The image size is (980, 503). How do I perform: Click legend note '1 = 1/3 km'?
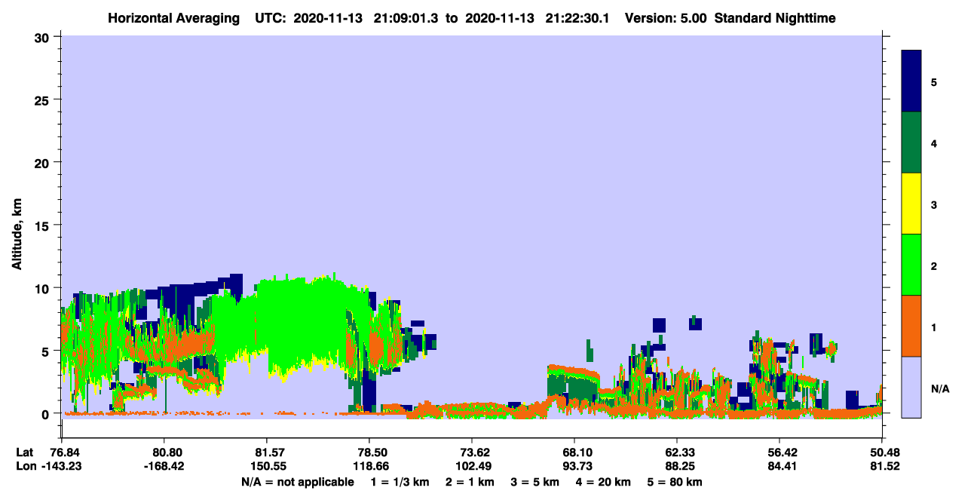[x=400, y=482]
